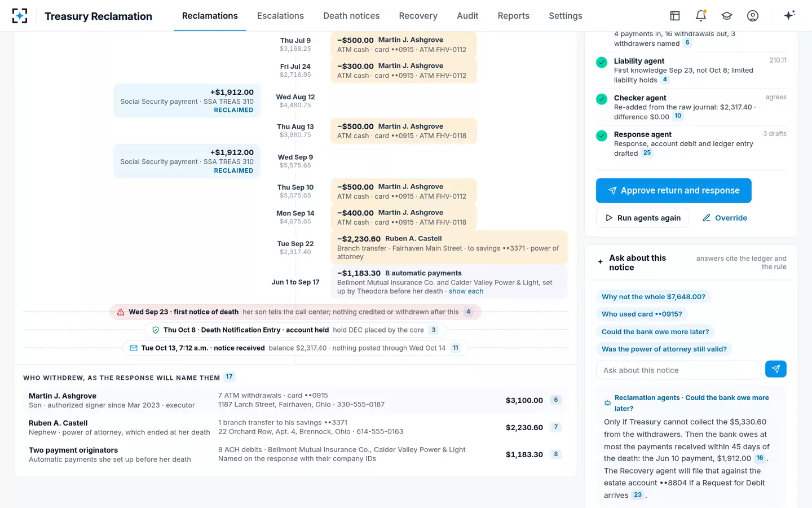The width and height of the screenshot is (812, 508).
Task: Click the warning icon on first notice of death
Action: click(x=121, y=312)
